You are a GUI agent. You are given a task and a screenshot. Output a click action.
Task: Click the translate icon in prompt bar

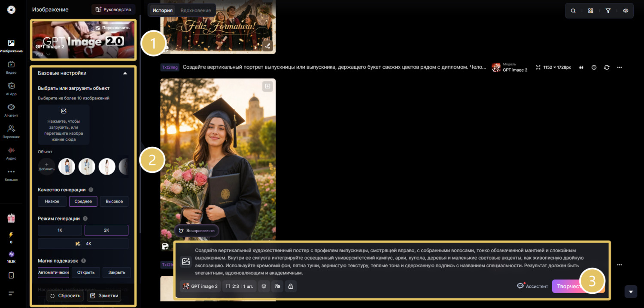277,286
